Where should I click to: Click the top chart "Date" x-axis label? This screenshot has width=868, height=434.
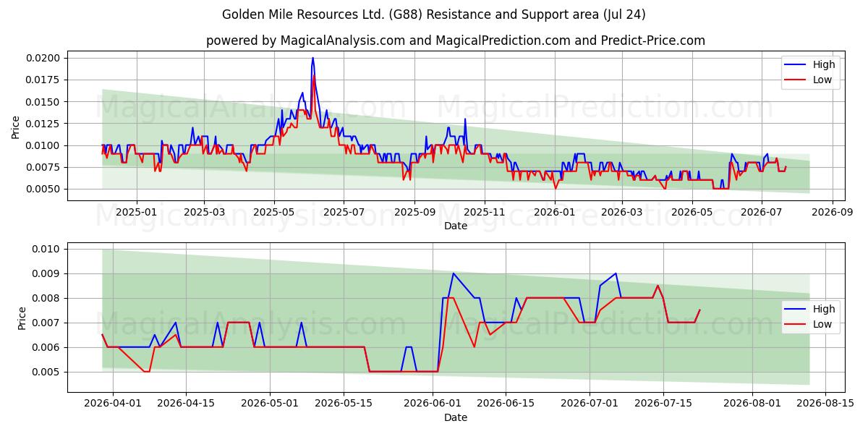456,226
